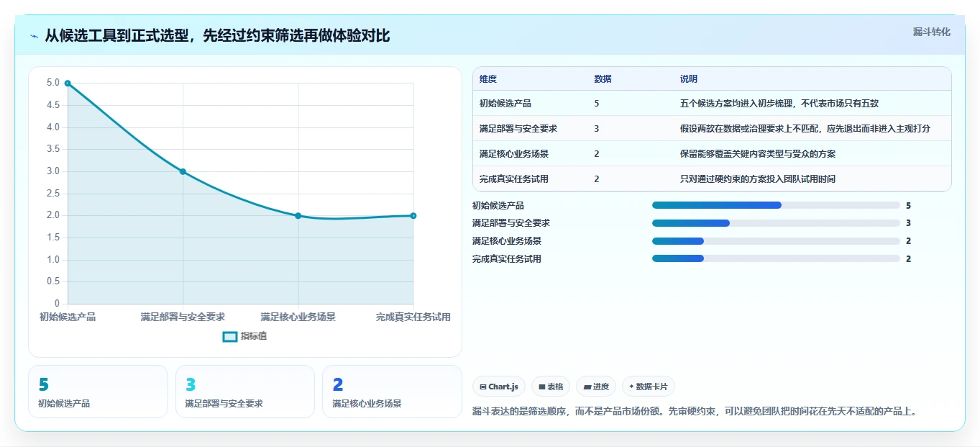Click the 数据 table column header
The height and width of the screenshot is (447, 980).
click(x=603, y=79)
